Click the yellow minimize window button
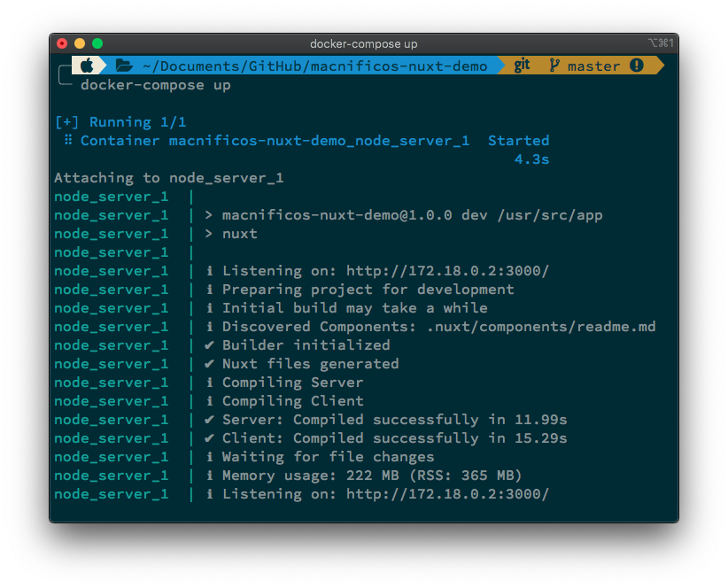Image resolution: width=728 pixels, height=588 pixels. (x=80, y=43)
